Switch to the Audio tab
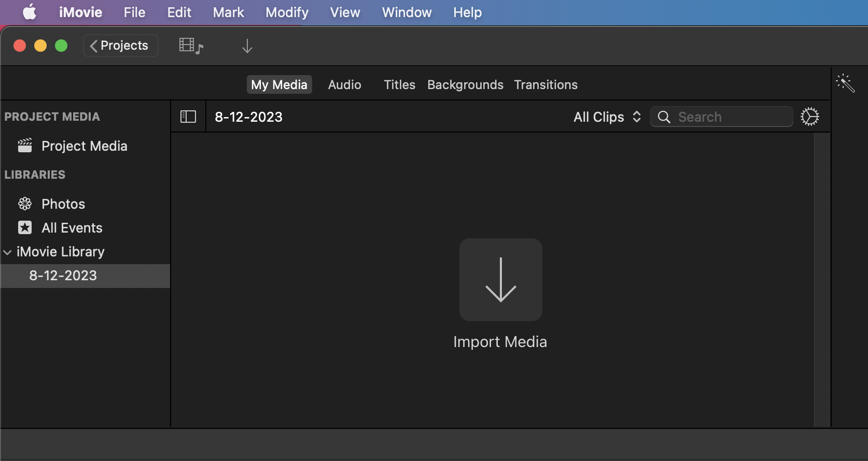The height and width of the screenshot is (461, 868). pyautogui.click(x=344, y=84)
